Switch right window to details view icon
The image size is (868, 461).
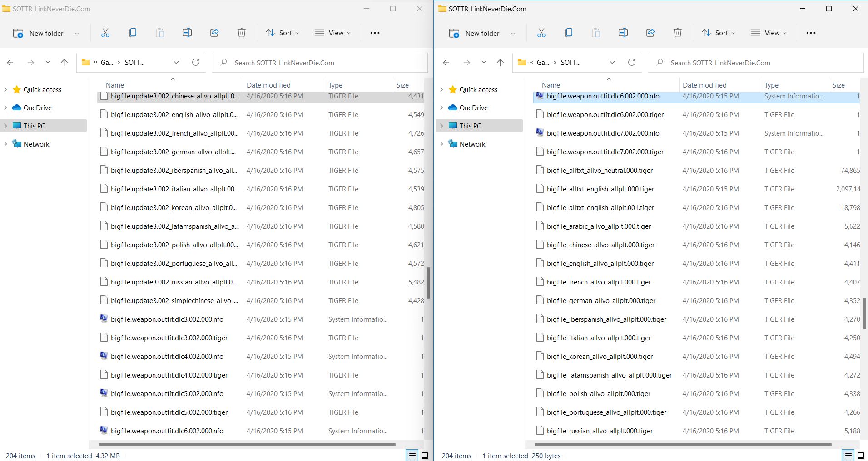pos(848,456)
